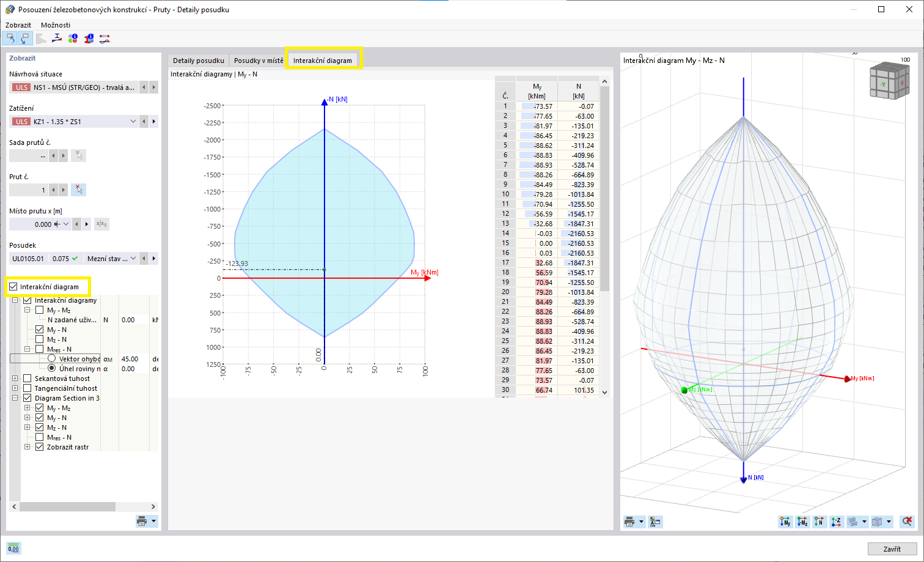Click the horizontal scrollbar in the tree panel
The width and height of the screenshot is (924, 562).
tap(67, 506)
